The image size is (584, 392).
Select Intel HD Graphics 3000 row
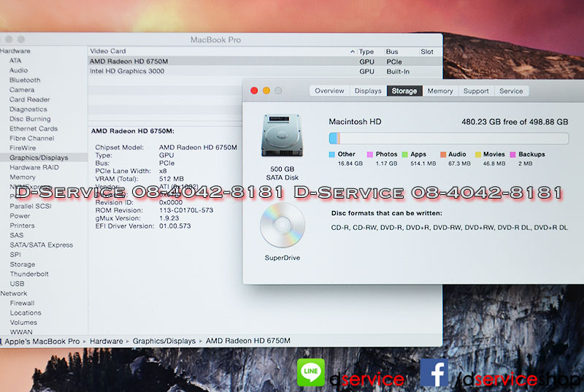(265, 71)
